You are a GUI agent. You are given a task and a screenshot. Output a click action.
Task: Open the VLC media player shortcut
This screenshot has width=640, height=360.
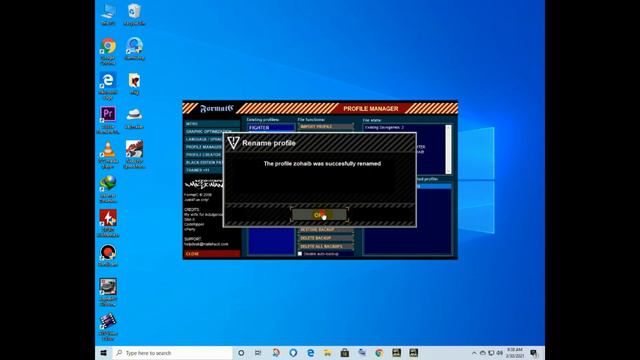tap(108, 155)
